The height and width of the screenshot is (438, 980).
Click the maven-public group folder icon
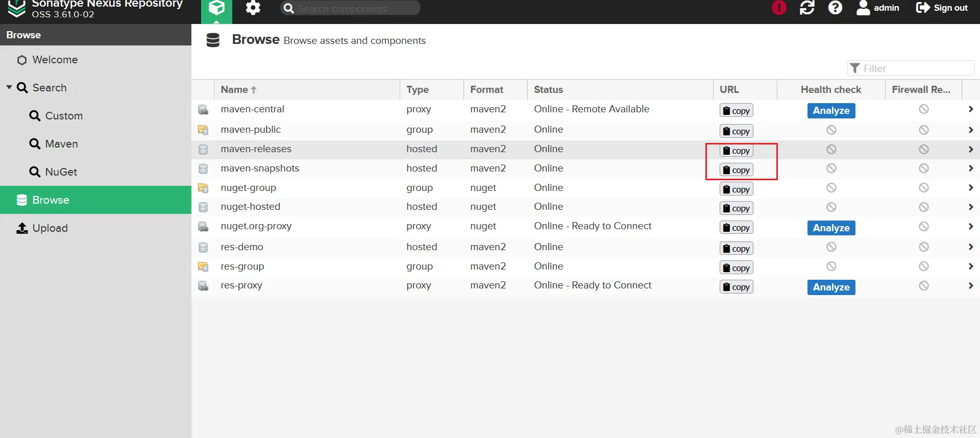[203, 130]
